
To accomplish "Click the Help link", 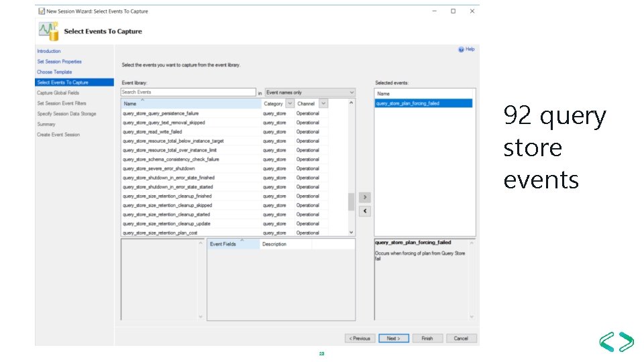I will pos(470,49).
